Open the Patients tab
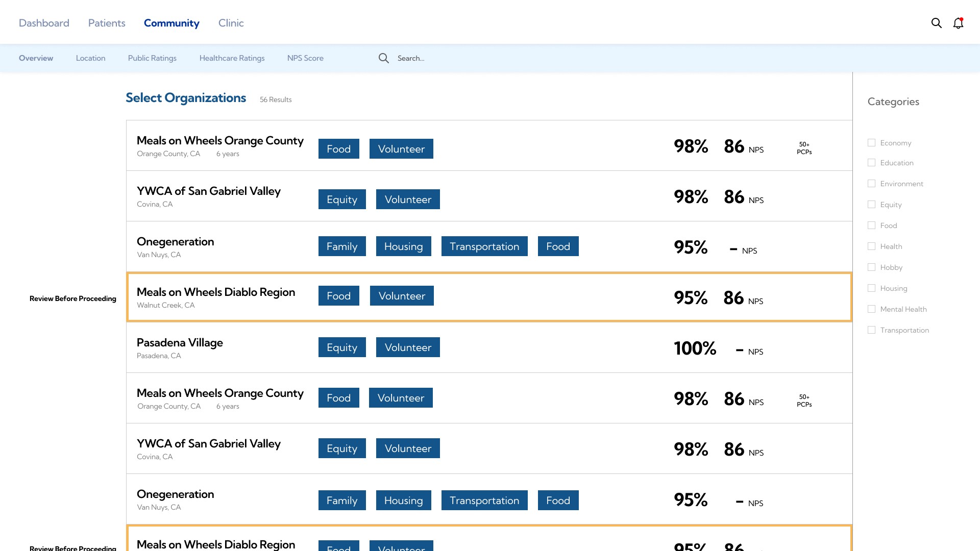 107,23
